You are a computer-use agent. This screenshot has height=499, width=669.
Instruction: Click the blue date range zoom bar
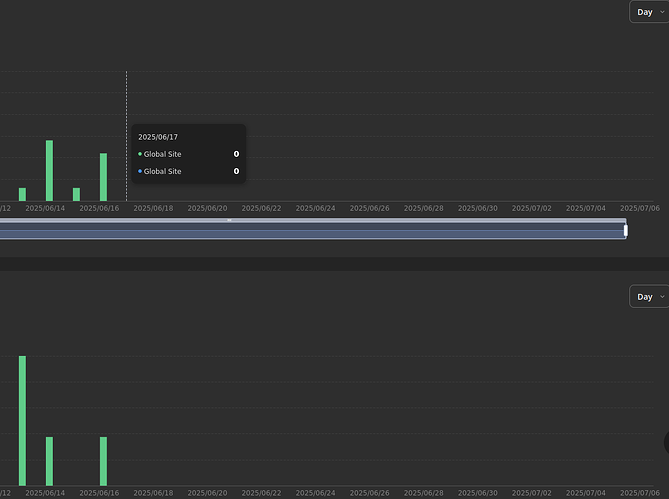313,230
